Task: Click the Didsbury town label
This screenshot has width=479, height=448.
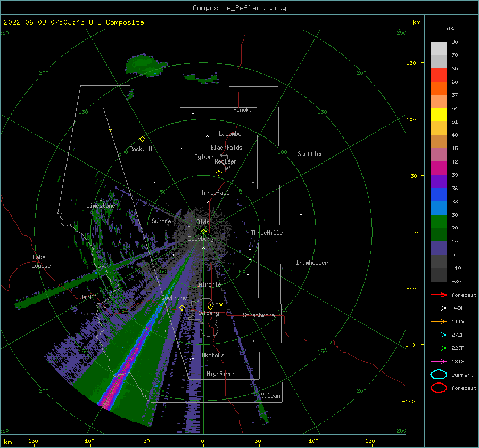Action: (201, 239)
